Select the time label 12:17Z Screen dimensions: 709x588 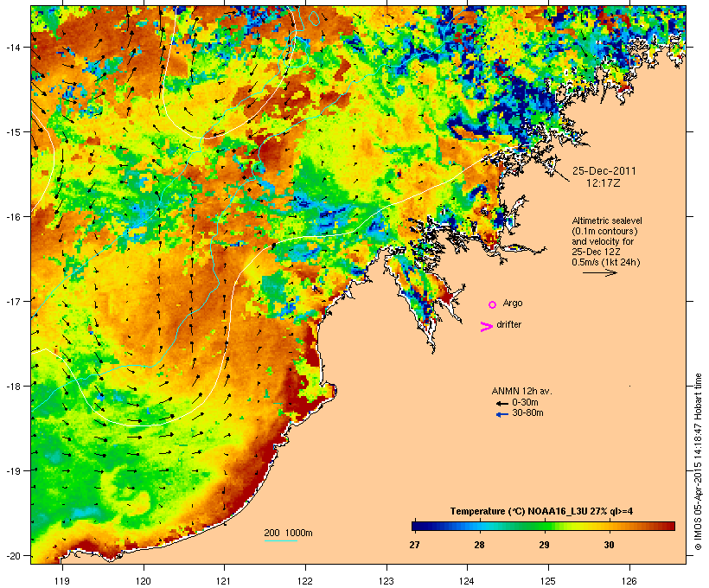coord(603,183)
